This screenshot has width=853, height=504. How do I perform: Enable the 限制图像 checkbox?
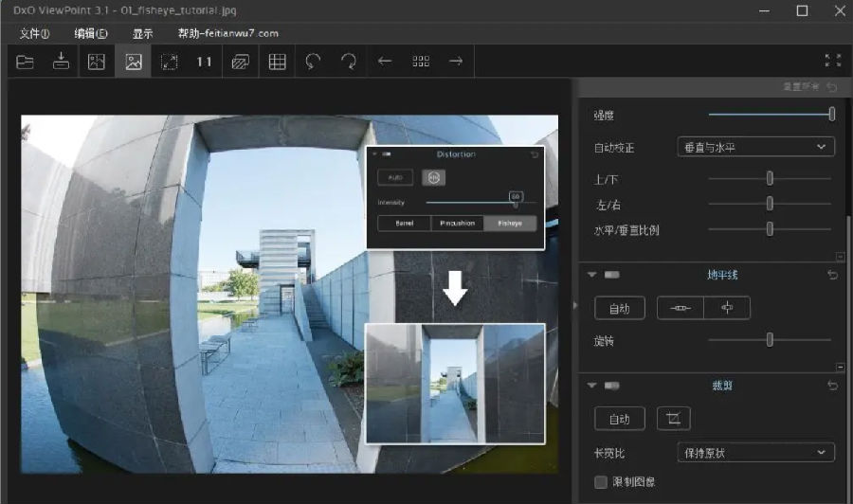pyautogui.click(x=601, y=482)
